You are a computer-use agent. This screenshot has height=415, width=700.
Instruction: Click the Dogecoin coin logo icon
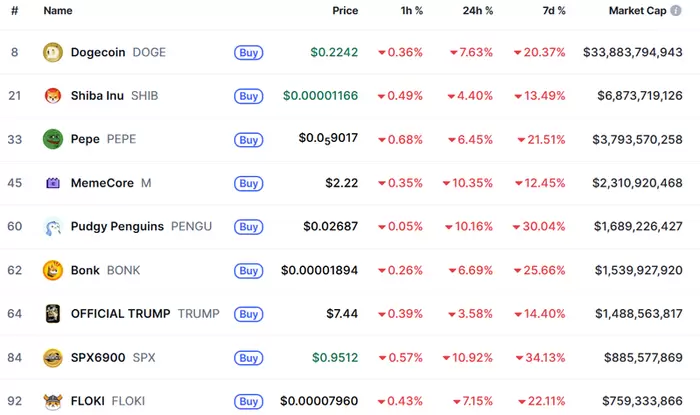click(x=52, y=52)
